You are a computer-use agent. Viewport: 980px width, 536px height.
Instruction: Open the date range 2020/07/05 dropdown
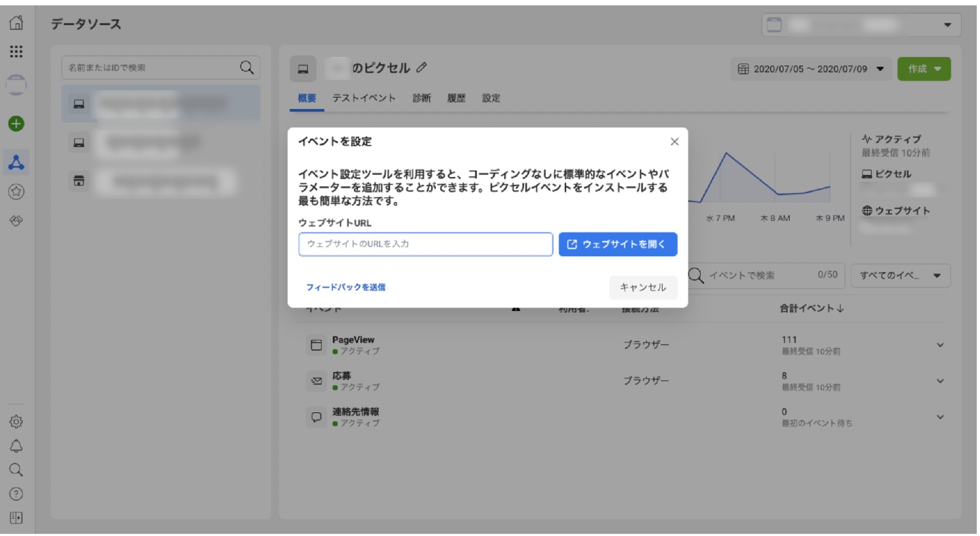tap(810, 69)
